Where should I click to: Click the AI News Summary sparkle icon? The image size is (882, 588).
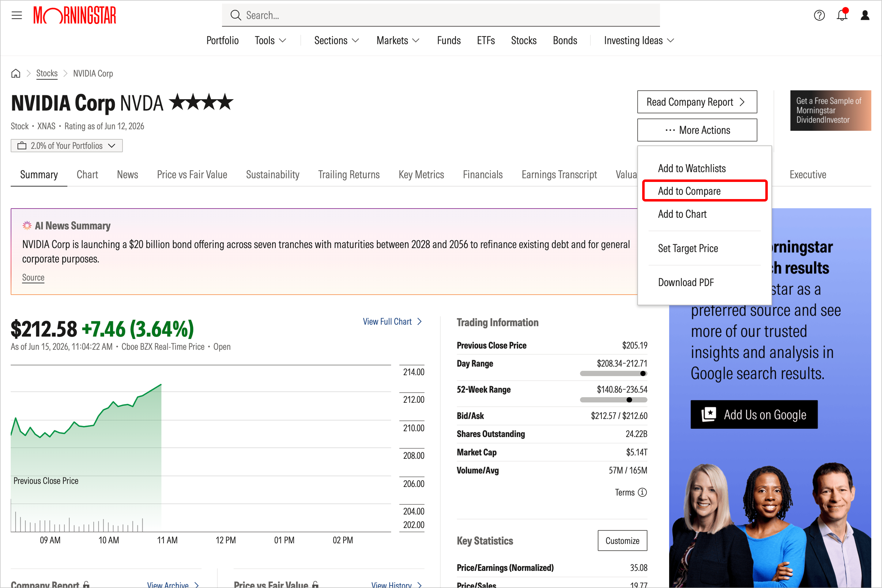pyautogui.click(x=27, y=225)
